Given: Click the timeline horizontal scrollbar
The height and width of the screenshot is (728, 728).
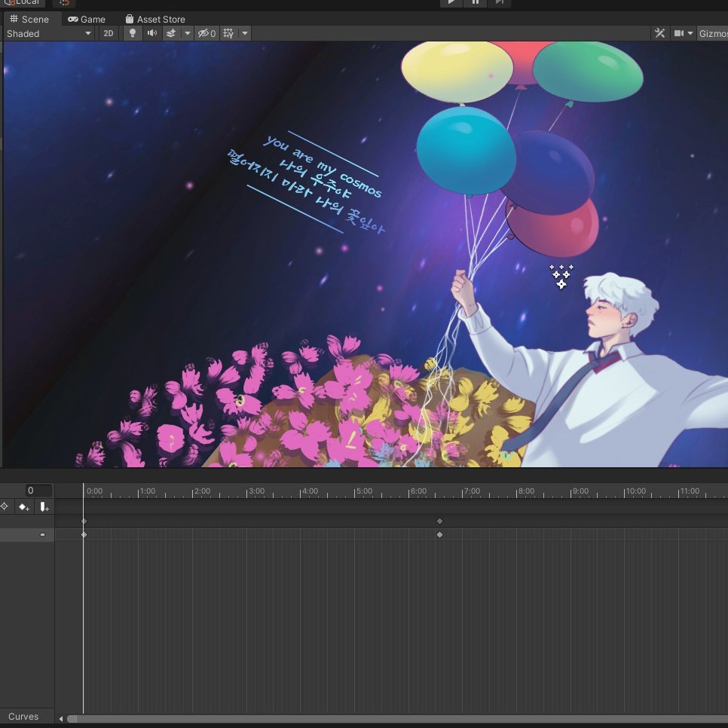Looking at the screenshot, I should point(397,719).
